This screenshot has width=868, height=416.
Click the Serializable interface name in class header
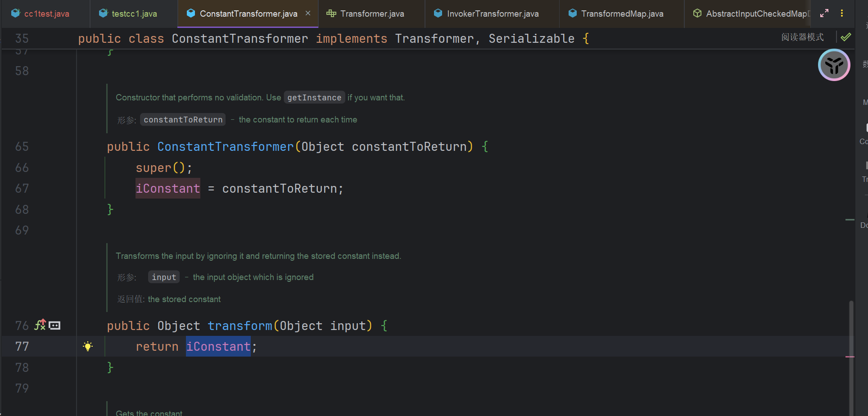tap(531, 39)
